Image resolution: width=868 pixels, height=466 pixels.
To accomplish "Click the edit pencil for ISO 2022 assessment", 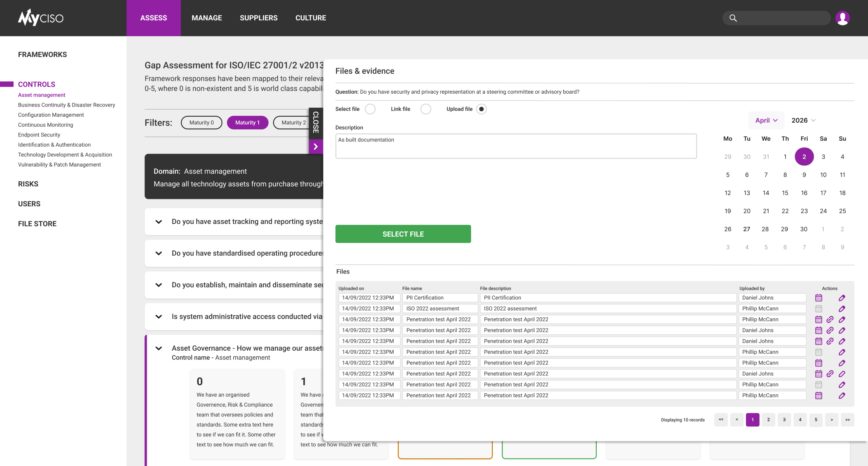I will click(x=842, y=309).
